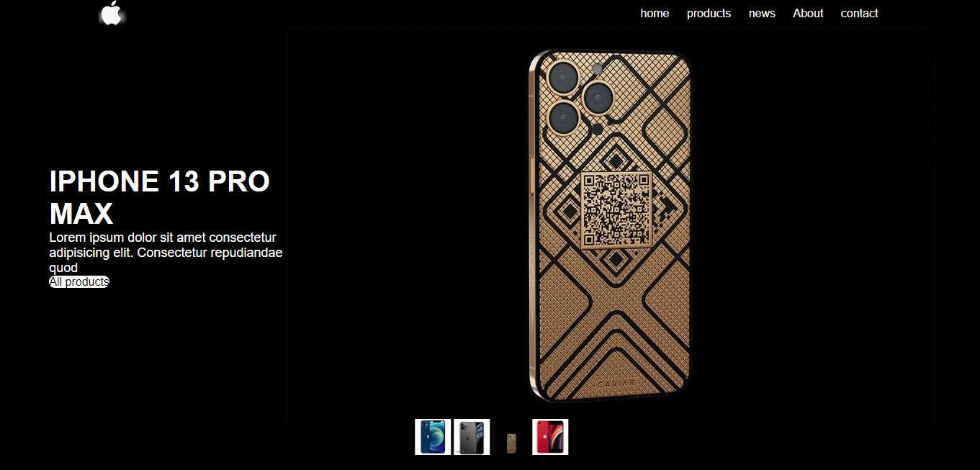This screenshot has width=980, height=470.
Task: Click the right-side camera lens on the phone
Action: (x=598, y=96)
